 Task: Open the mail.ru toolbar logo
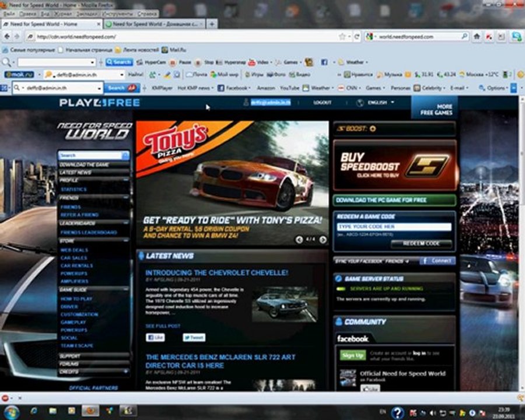coord(19,74)
